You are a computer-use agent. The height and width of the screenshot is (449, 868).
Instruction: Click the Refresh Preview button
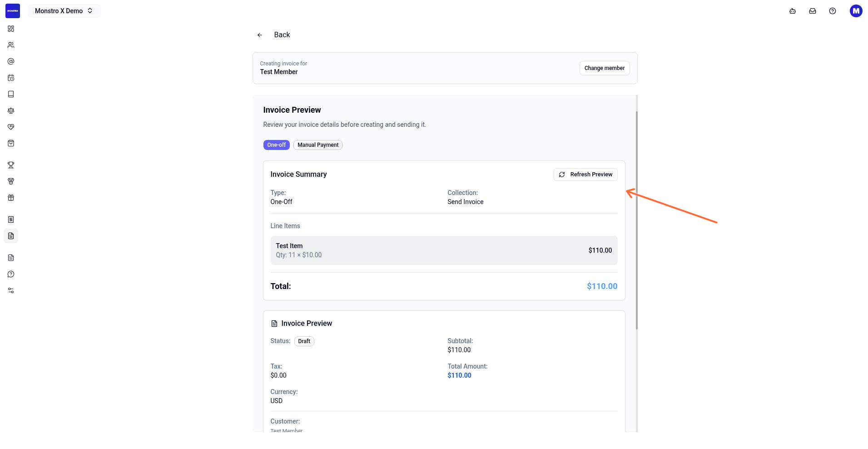coord(585,175)
